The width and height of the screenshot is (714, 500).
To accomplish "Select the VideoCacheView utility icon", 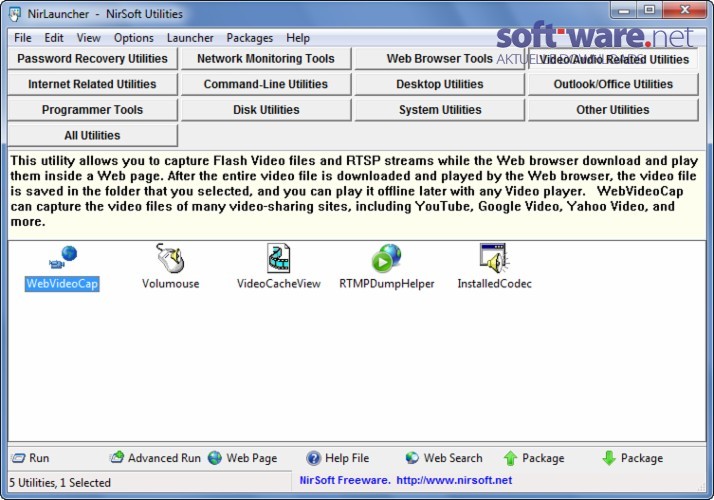I will [x=278, y=267].
